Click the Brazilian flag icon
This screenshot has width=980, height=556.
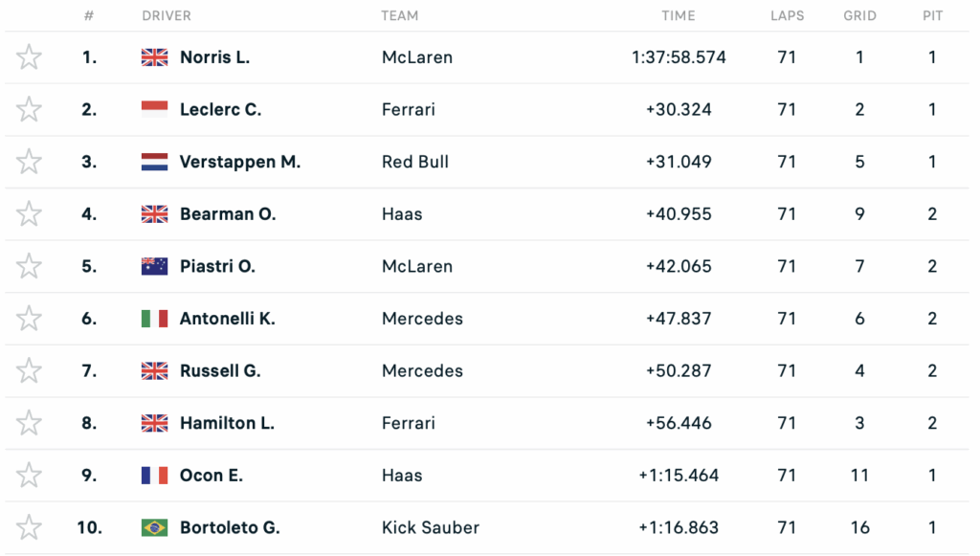coord(154,527)
